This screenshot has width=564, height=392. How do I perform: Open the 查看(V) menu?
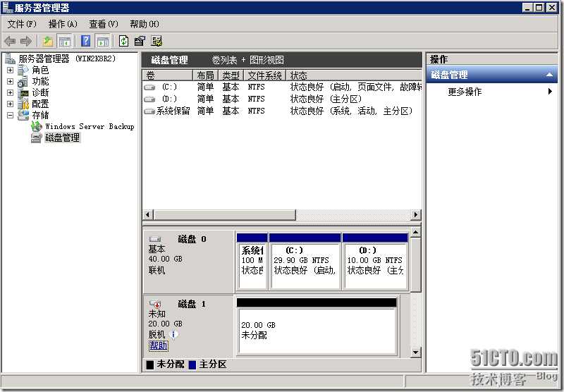[104, 24]
